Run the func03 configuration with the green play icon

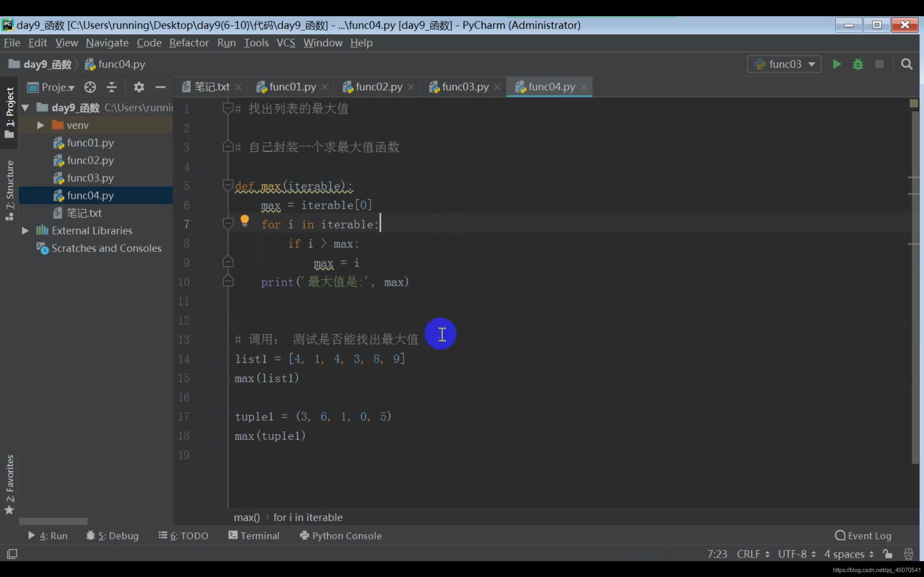pos(836,64)
